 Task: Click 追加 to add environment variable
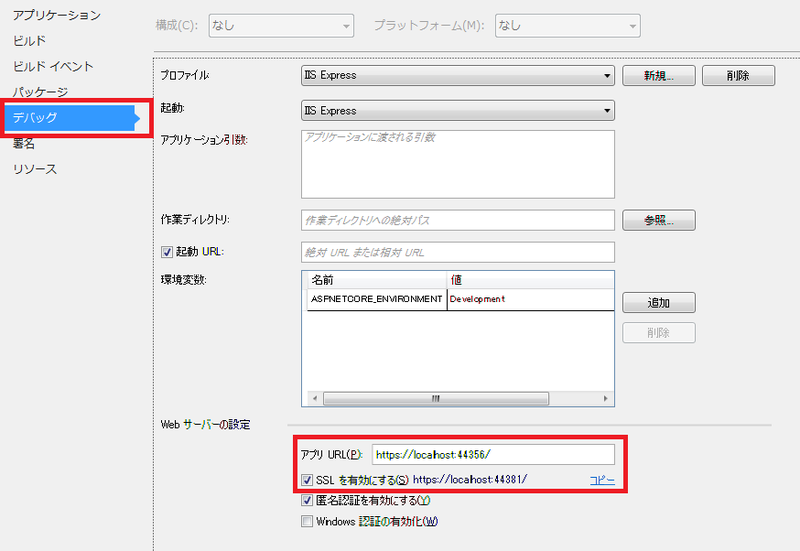[x=659, y=303]
